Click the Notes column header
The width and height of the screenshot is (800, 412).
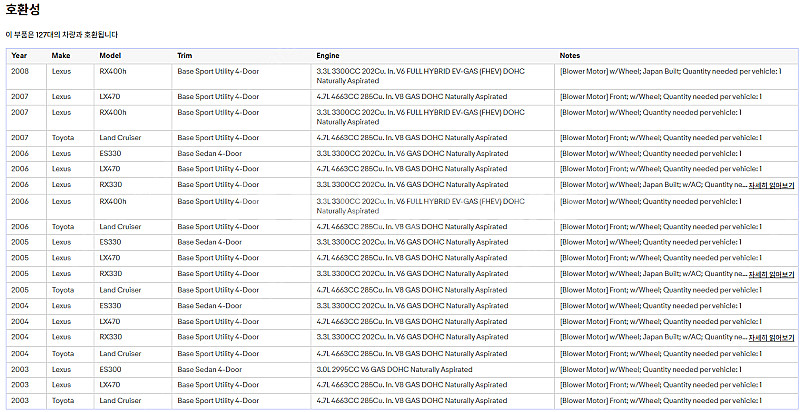(570, 56)
